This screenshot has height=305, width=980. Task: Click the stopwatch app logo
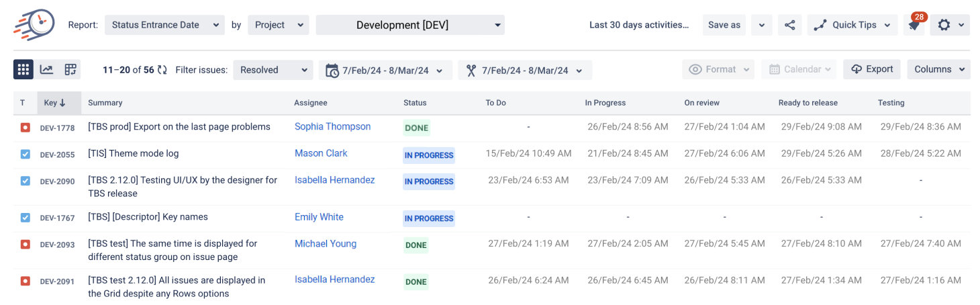coord(34,25)
